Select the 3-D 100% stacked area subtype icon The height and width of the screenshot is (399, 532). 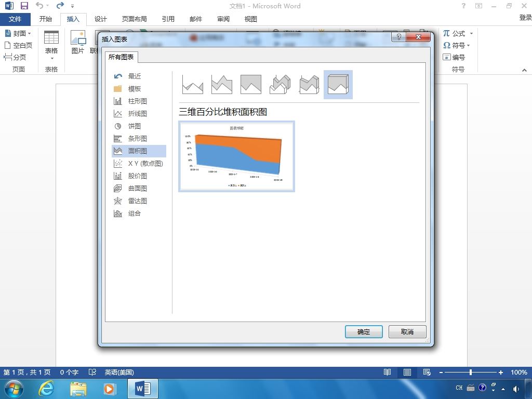338,85
